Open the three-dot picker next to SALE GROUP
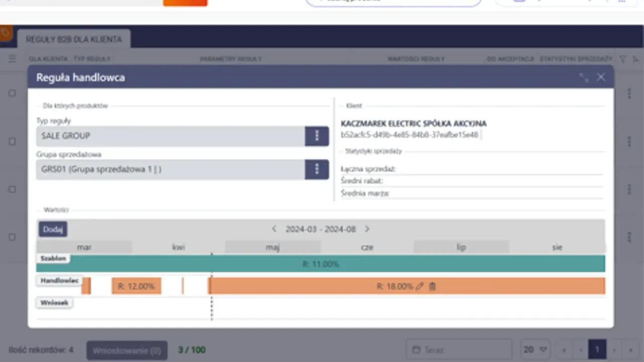 [317, 136]
